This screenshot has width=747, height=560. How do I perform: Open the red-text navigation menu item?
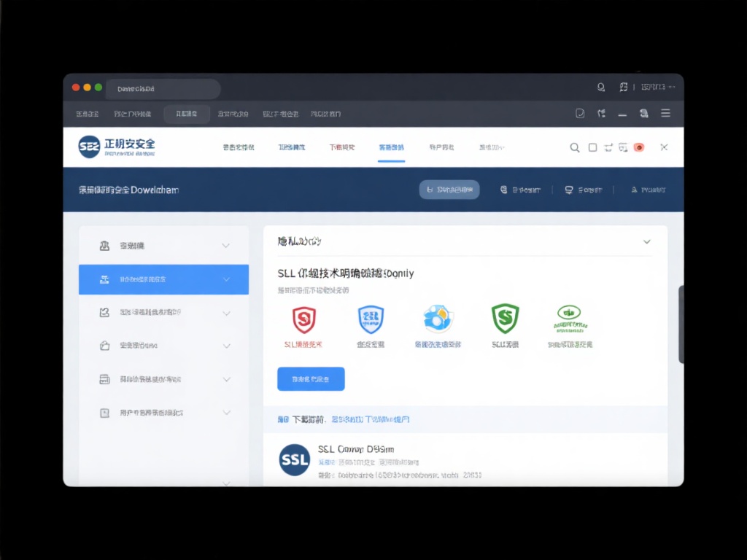pyautogui.click(x=342, y=147)
